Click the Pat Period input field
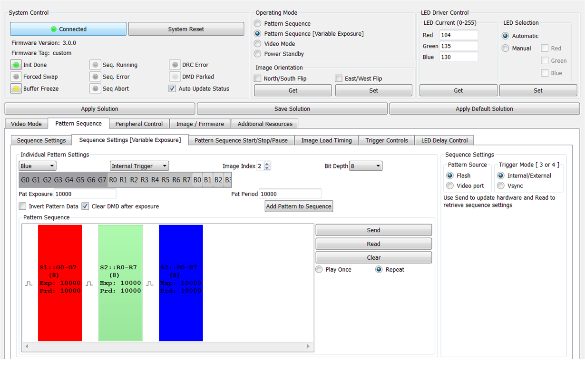585x392 pixels. click(290, 194)
